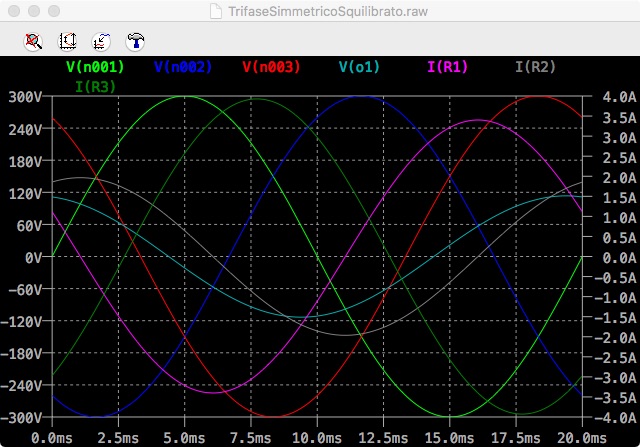Open the pick visible traces tool

pos(101,41)
